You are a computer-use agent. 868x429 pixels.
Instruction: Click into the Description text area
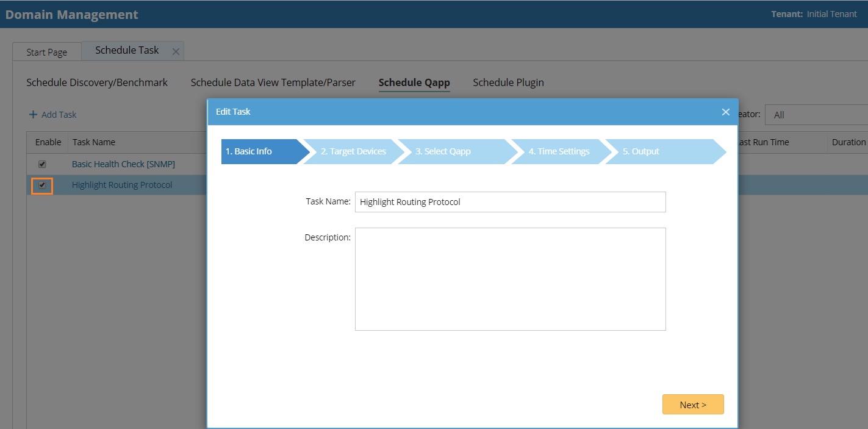(510, 279)
